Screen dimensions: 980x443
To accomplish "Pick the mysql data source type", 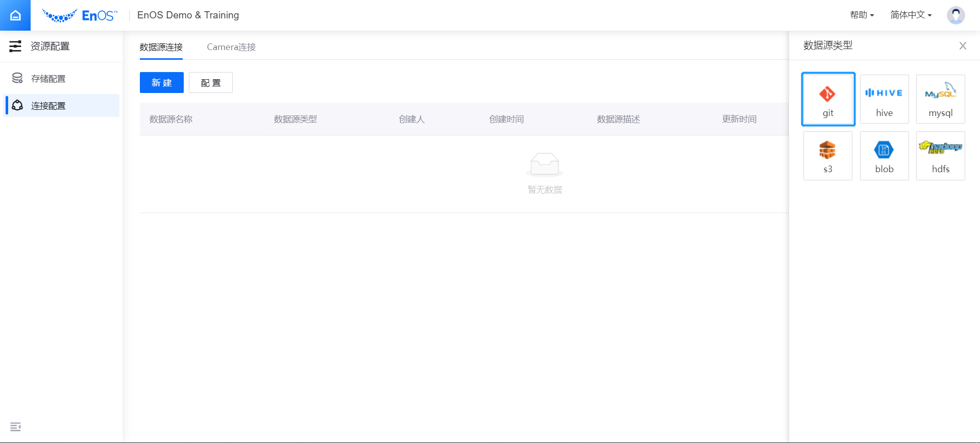I will 940,99.
